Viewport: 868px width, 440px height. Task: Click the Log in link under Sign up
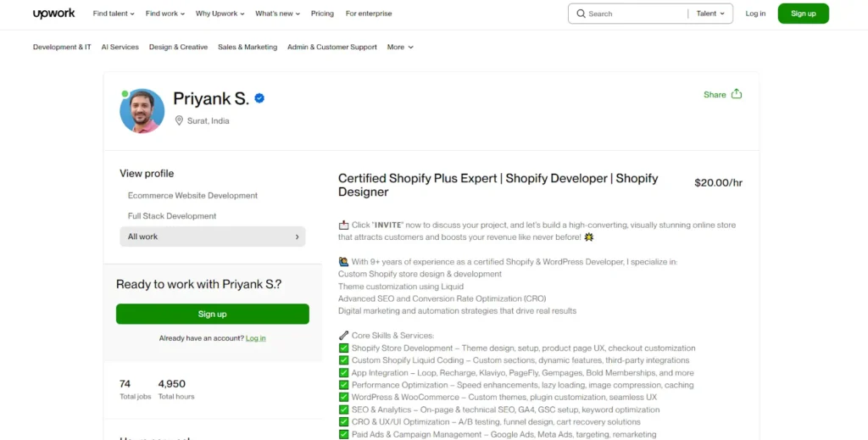(256, 338)
